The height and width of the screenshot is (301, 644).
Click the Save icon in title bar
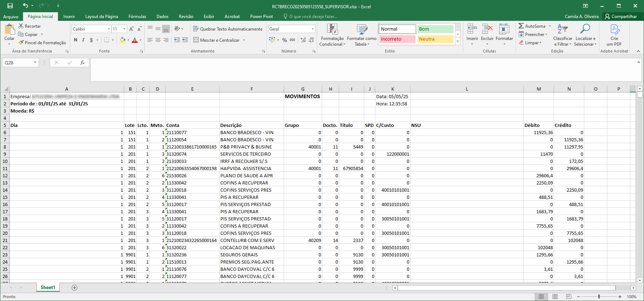click(10, 6)
